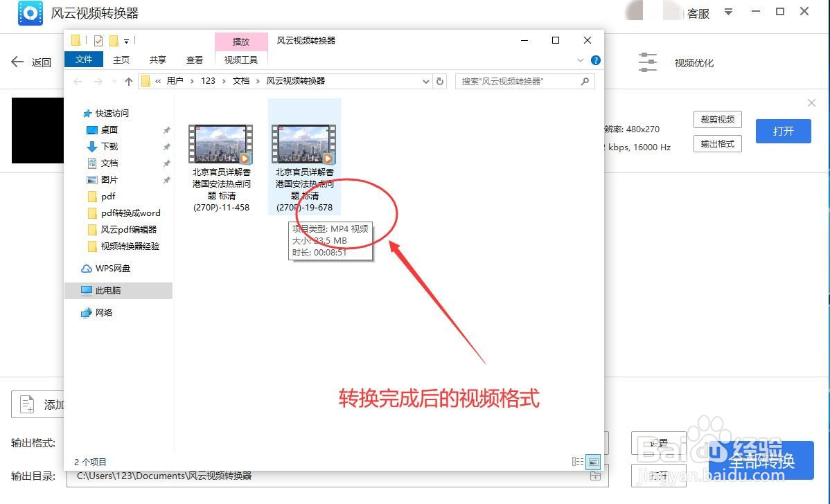Open the 文件 ribbon tab
The image size is (830, 504).
(84, 60)
